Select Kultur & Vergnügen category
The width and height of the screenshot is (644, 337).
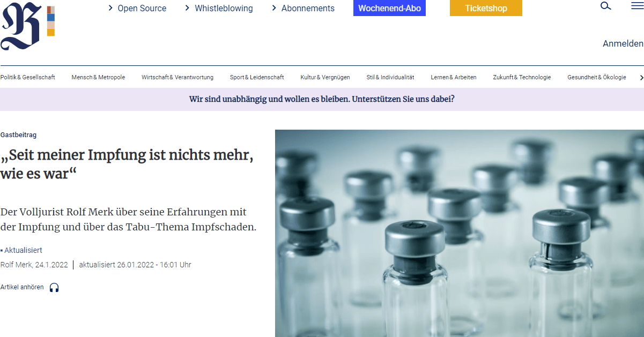pyautogui.click(x=325, y=77)
